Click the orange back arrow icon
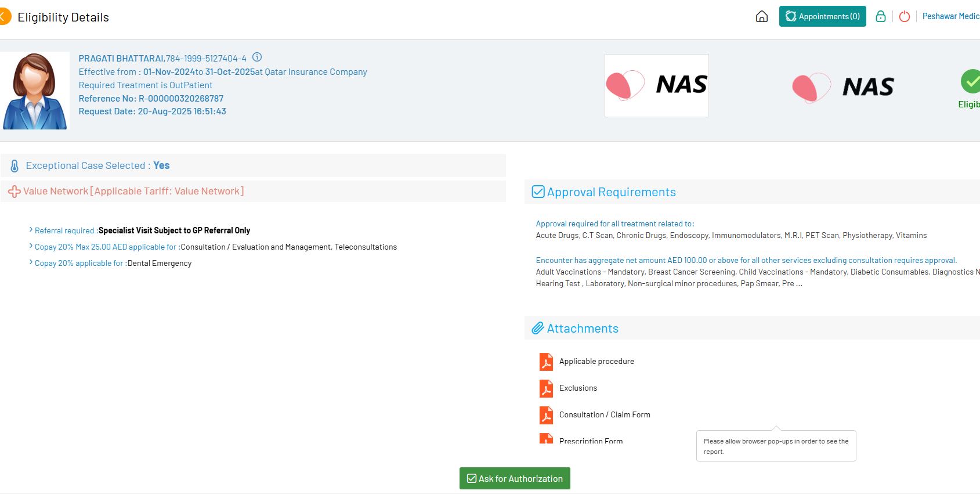This screenshot has height=494, width=980. coord(4,17)
